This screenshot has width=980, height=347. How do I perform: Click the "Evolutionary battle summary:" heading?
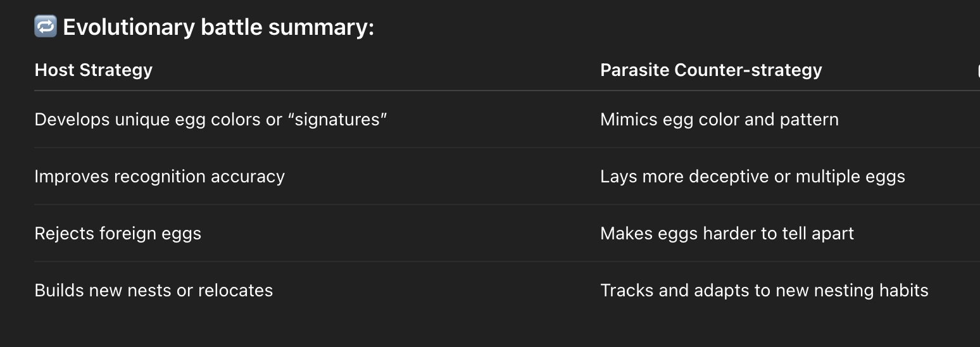[x=218, y=28]
